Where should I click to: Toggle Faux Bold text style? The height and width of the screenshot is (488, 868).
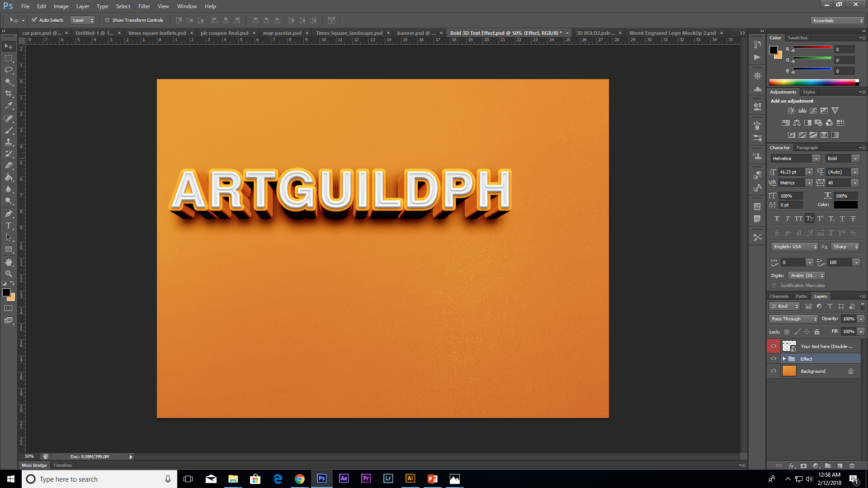click(x=777, y=218)
